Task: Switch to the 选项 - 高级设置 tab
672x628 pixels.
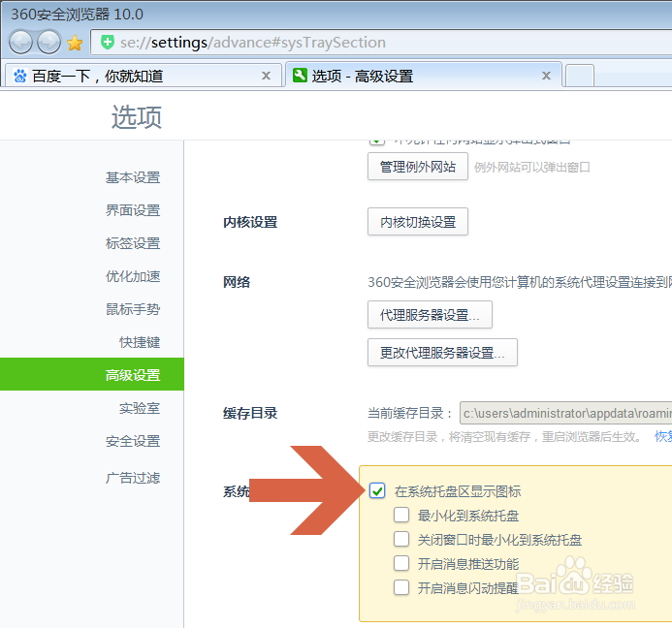Action: (424, 76)
